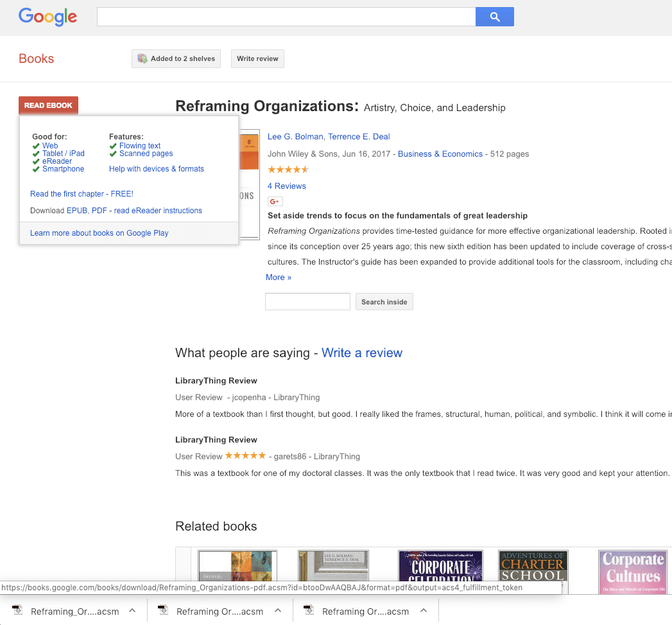Click the Google logo
672x625 pixels.
(x=47, y=17)
